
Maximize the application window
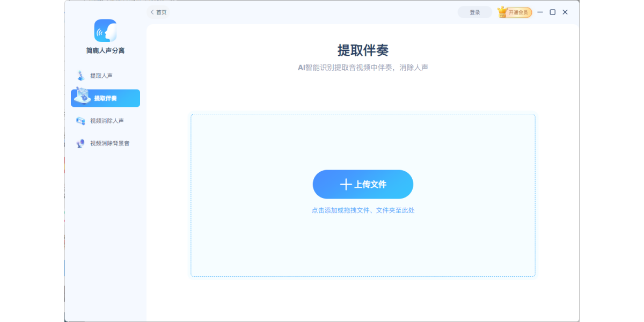tap(553, 12)
